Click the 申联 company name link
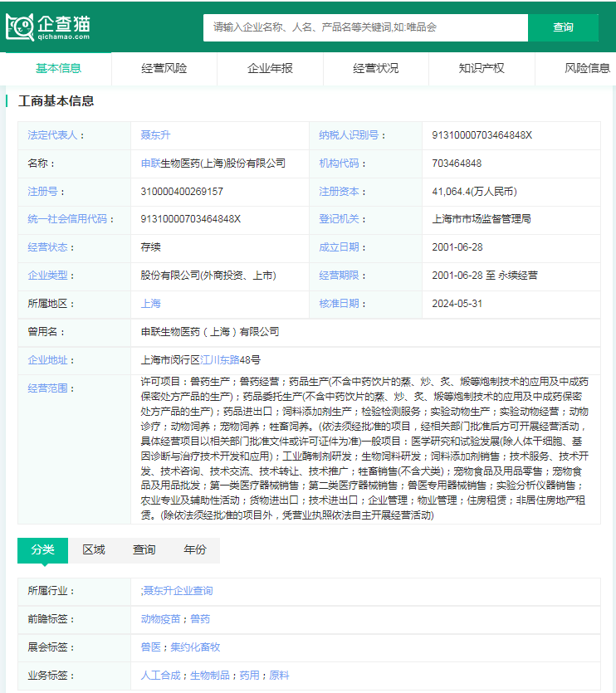This screenshot has width=616, height=693. click(150, 163)
